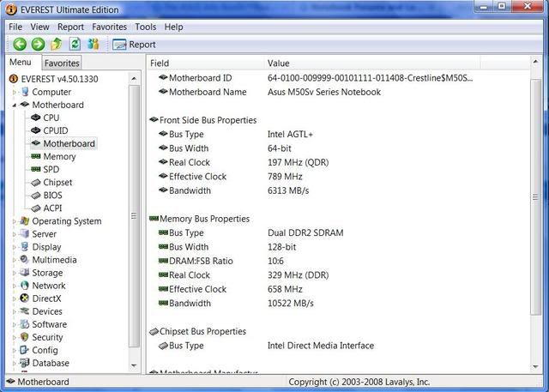Click the details pane scroll down arrow
The width and height of the screenshot is (549, 392).
coord(535,367)
